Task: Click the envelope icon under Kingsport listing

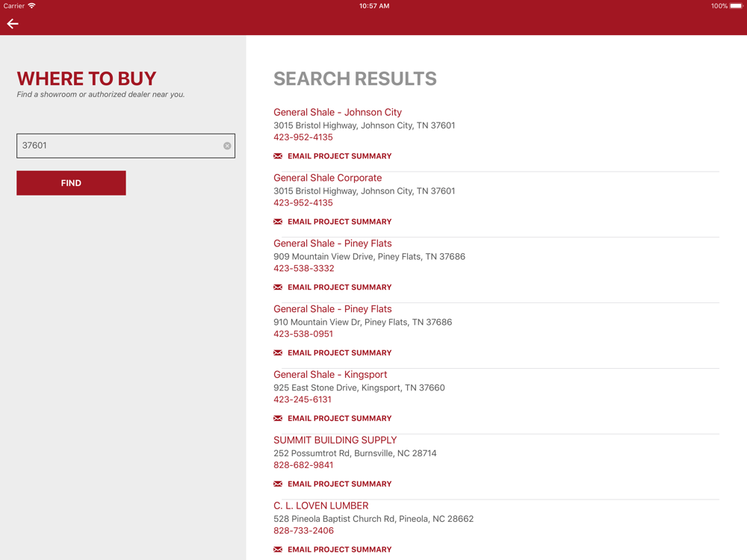Action: [278, 419]
